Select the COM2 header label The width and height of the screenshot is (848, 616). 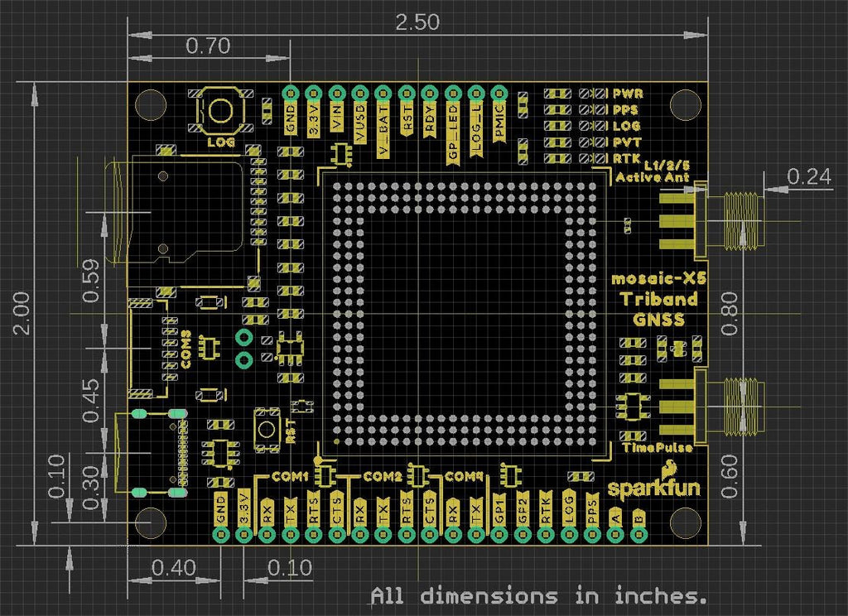[383, 476]
